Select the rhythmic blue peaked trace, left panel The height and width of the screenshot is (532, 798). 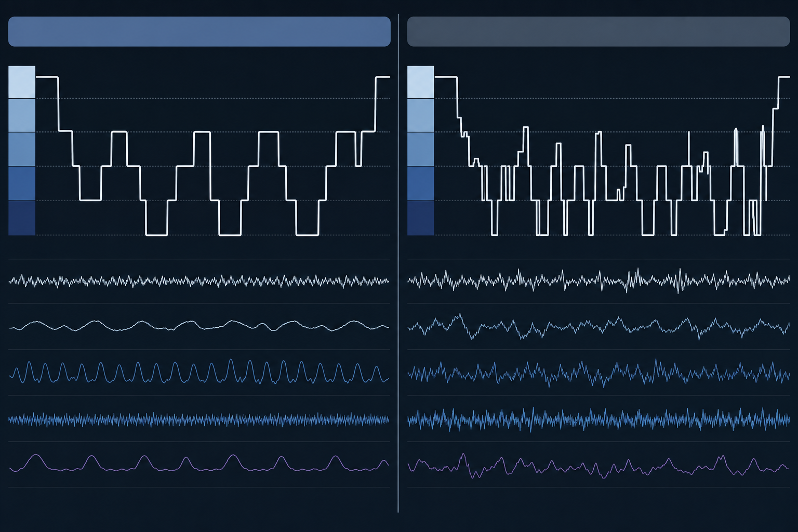(x=199, y=371)
